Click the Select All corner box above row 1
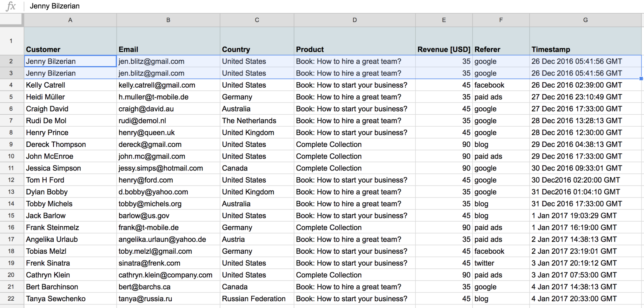The width and height of the screenshot is (644, 308). click(x=11, y=20)
